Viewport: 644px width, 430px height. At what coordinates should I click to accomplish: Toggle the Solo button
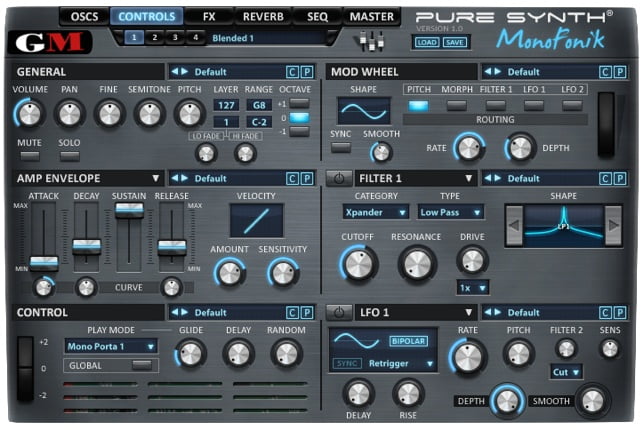(68, 156)
